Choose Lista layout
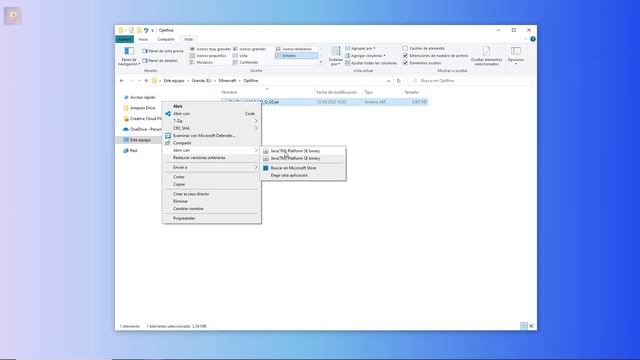This screenshot has width=640, height=360. point(240,56)
